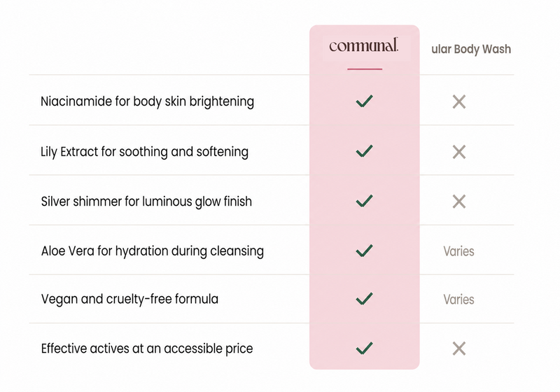This screenshot has height=392, width=560.
Task: Click the Communal logo in pink column
Action: point(363,45)
